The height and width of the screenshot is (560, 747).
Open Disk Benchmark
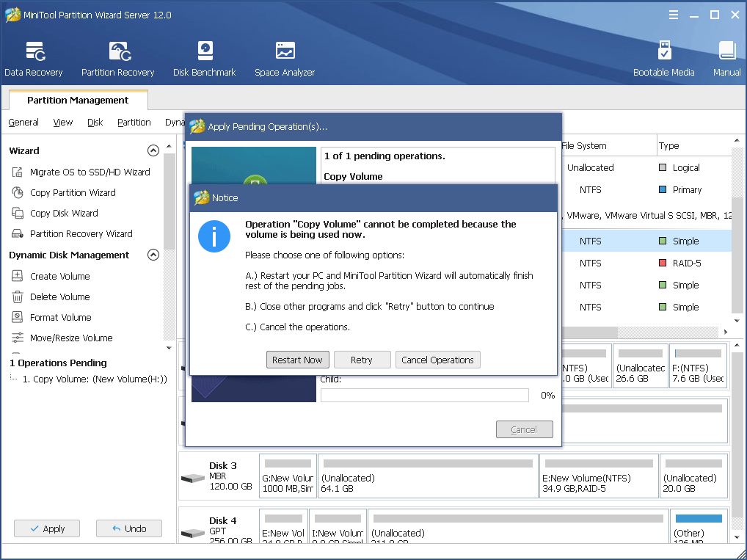tap(205, 59)
